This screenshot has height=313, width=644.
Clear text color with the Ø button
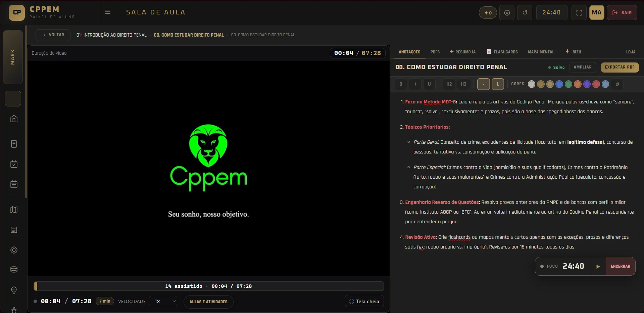(617, 84)
